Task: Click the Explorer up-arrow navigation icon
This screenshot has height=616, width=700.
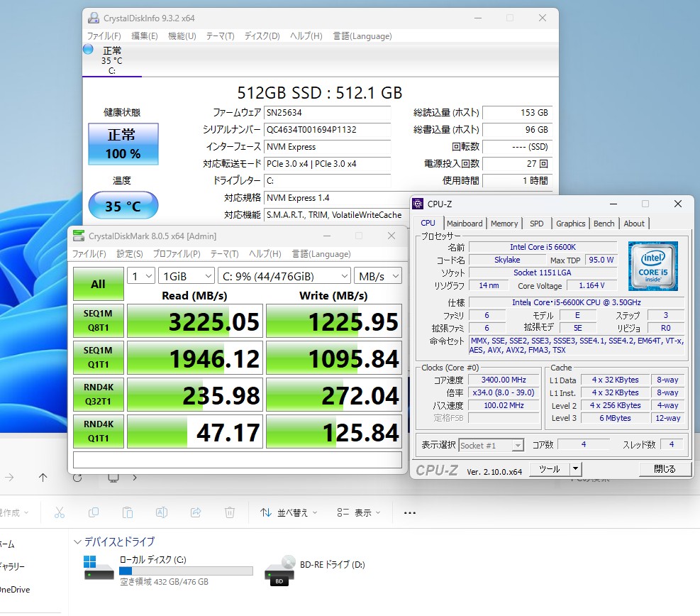Action: [x=43, y=478]
